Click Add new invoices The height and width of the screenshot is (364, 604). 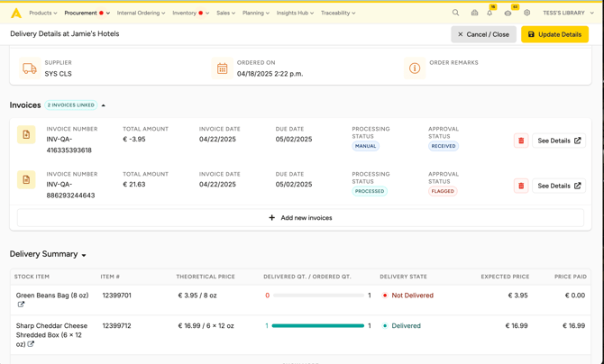tap(300, 217)
